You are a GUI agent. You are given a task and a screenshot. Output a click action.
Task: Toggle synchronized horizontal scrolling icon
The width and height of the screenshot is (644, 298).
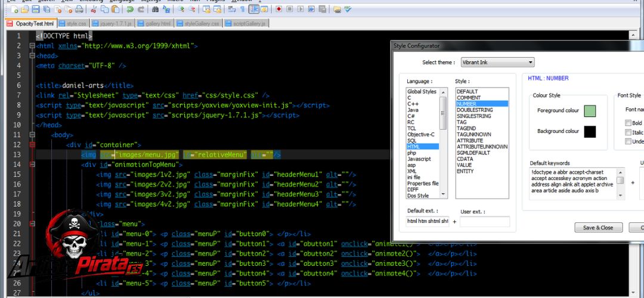pos(218,9)
